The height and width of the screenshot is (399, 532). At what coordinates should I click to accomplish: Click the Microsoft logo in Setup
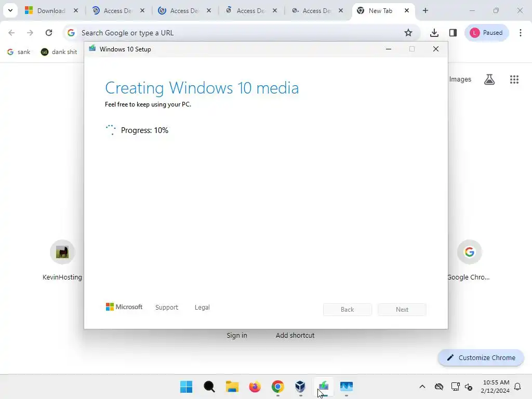click(x=124, y=307)
